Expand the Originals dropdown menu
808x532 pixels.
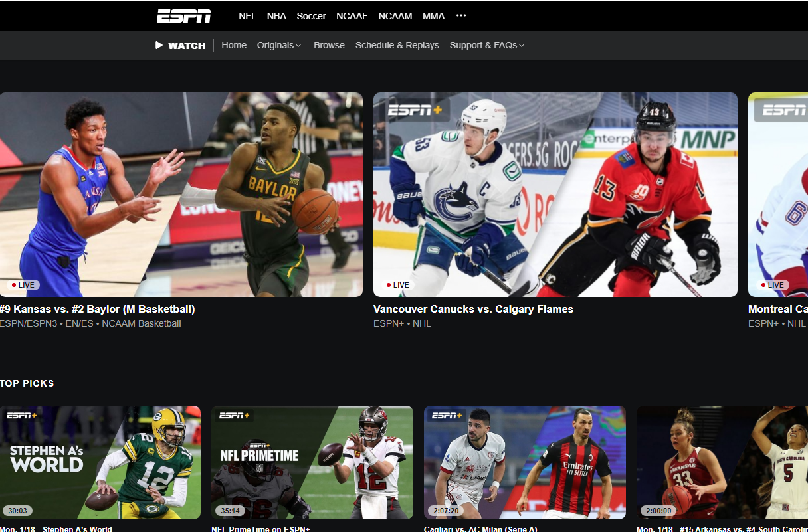point(279,45)
